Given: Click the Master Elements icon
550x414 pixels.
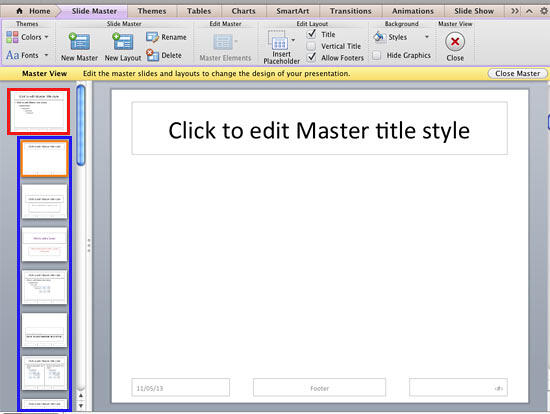Looking at the screenshot, I should (223, 42).
